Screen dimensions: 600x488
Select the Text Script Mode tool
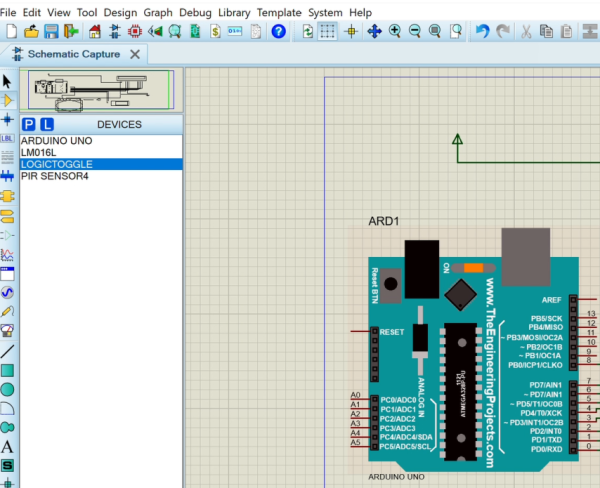pos(7,157)
